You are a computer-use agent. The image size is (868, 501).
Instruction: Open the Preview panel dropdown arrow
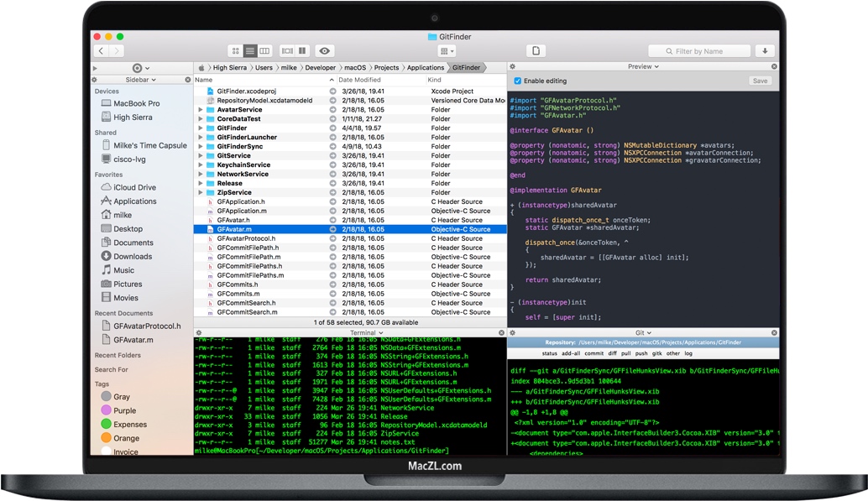[655, 67]
